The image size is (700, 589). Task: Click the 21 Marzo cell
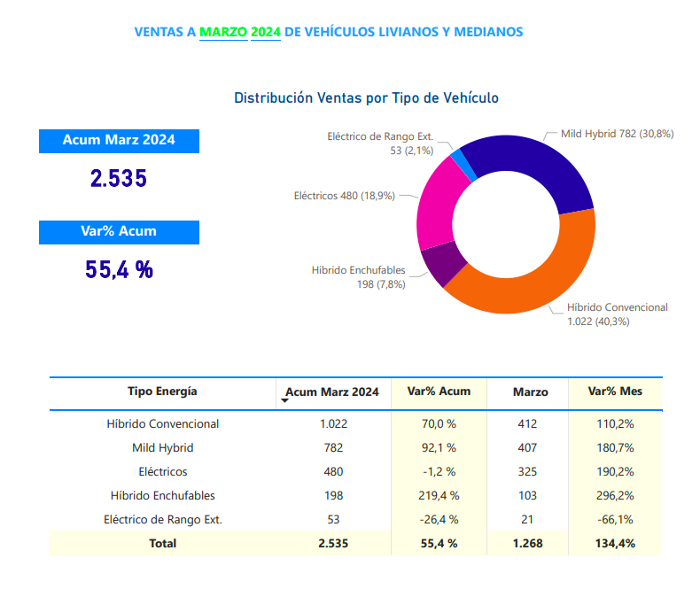pyautogui.click(x=527, y=520)
